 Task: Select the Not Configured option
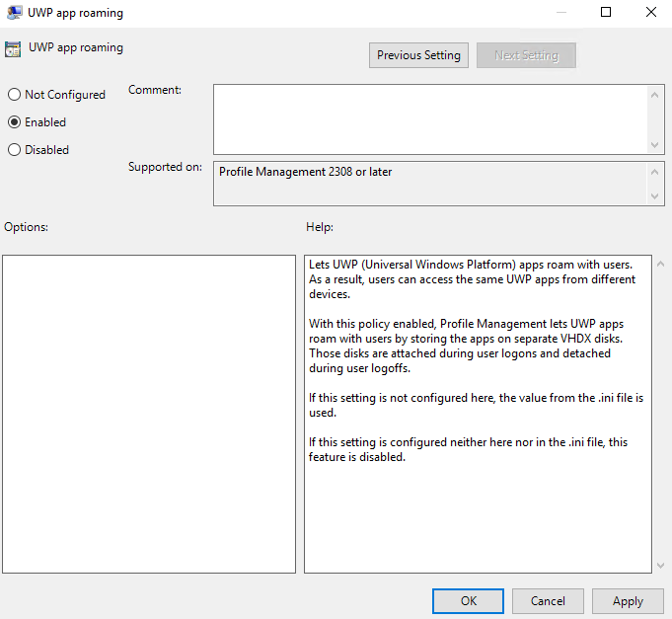pyautogui.click(x=14, y=95)
